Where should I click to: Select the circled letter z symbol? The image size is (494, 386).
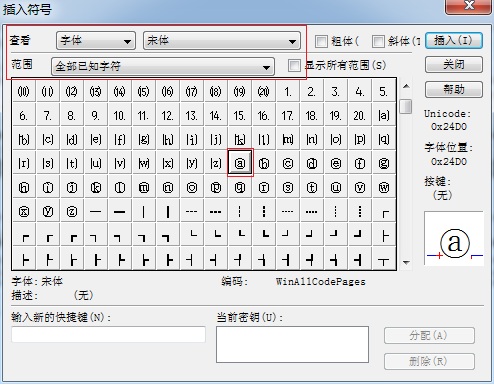[x=72, y=211]
